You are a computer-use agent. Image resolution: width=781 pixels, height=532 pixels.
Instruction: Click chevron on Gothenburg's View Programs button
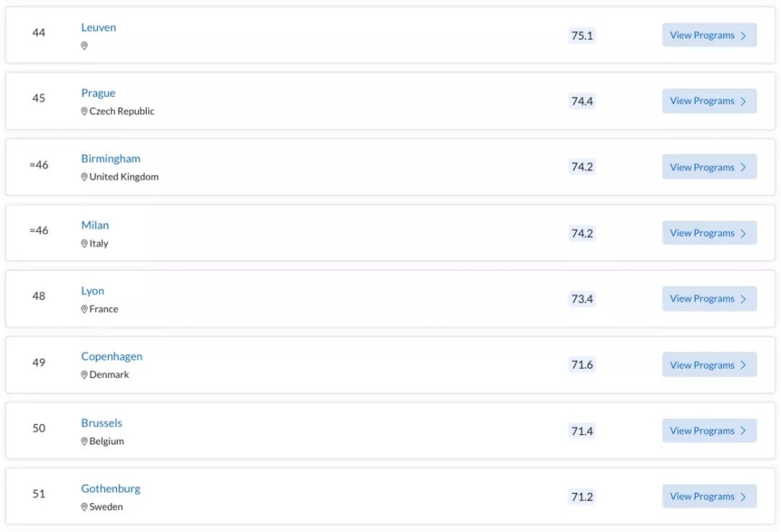(x=743, y=497)
